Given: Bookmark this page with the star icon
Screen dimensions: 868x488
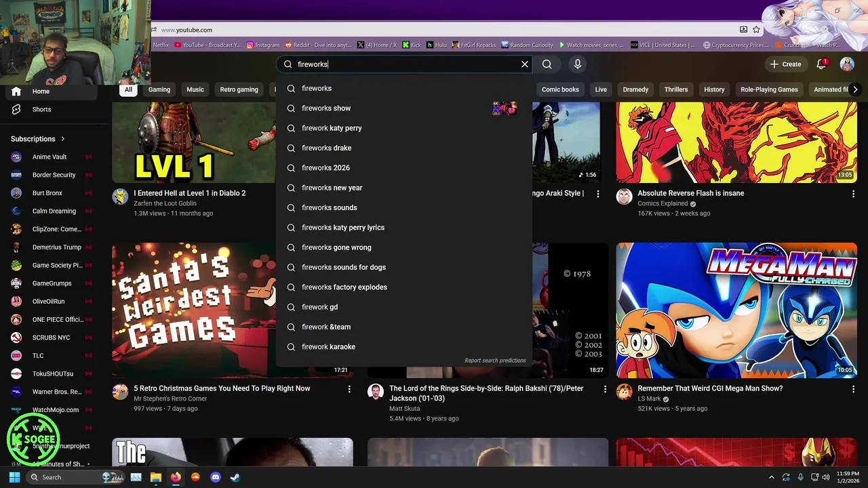Looking at the screenshot, I should tap(756, 30).
